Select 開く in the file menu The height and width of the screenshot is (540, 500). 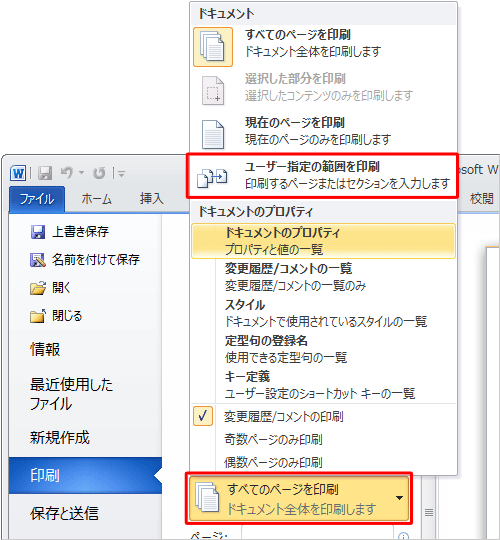point(61,288)
